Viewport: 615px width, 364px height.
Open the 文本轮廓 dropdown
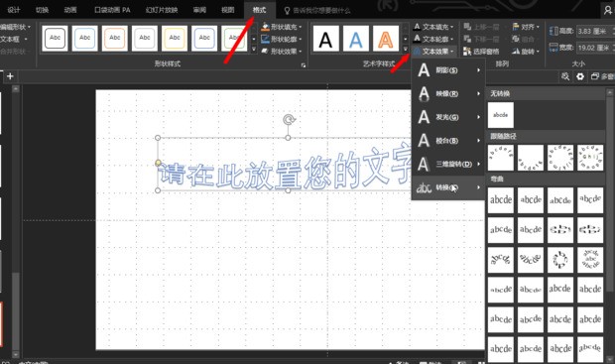(x=433, y=39)
